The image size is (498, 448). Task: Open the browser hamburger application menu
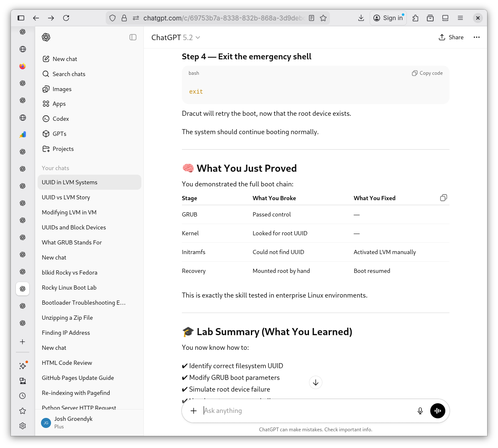[460, 18]
